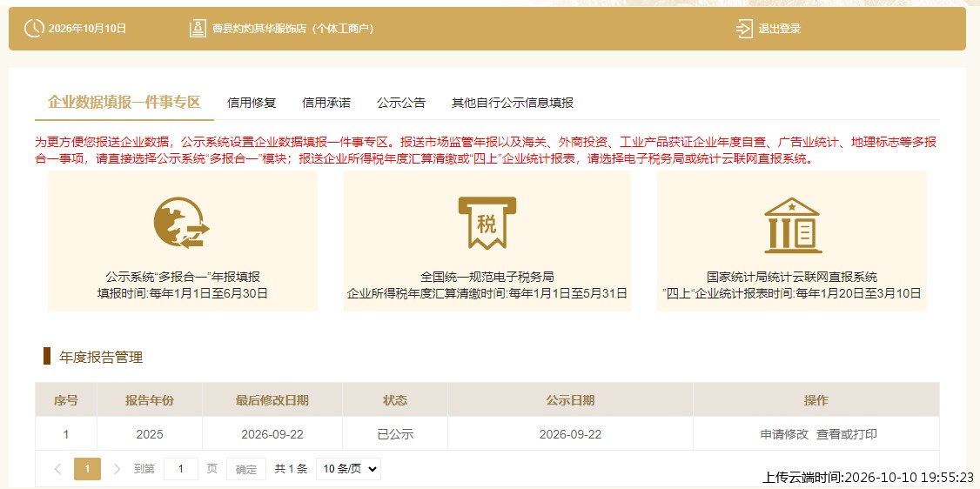This screenshot has height=489, width=980.
Task: Click the enterprise profile icon
Action: (x=198, y=28)
